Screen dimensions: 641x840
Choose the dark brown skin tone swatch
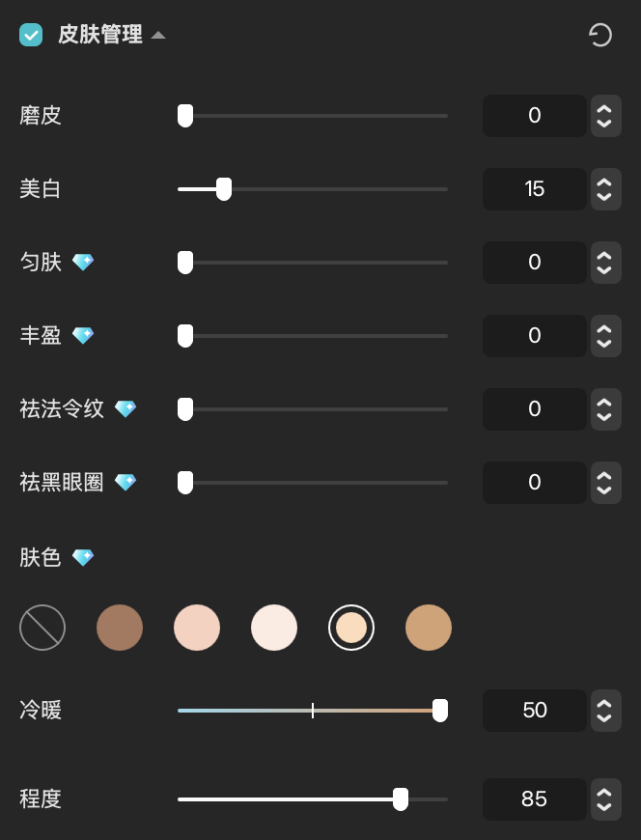[120, 628]
